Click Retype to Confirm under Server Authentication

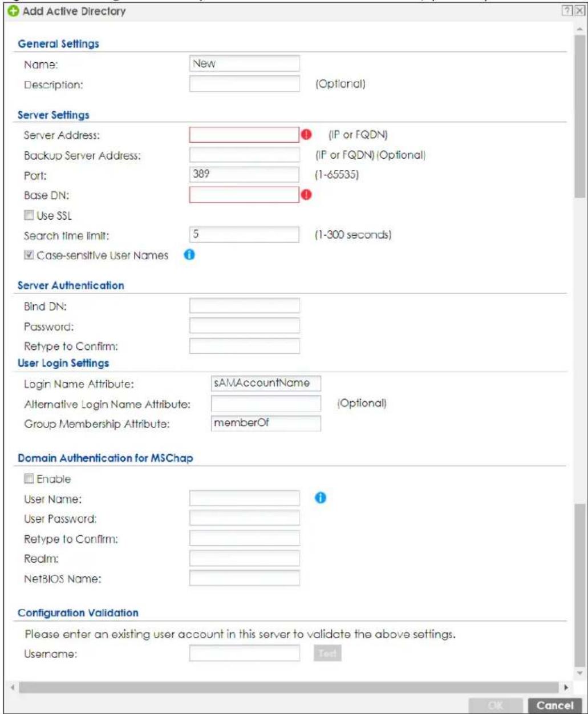click(x=244, y=346)
